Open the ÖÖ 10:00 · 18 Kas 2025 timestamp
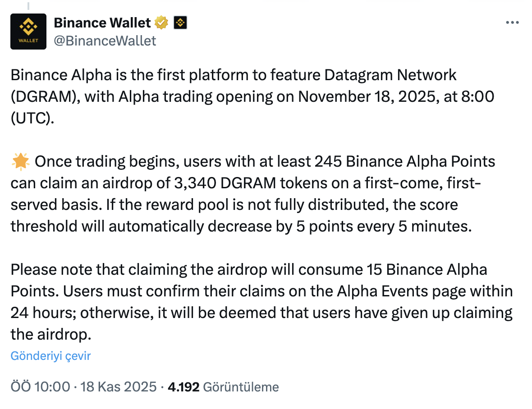Image resolution: width=532 pixels, height=409 pixels. 83,386
